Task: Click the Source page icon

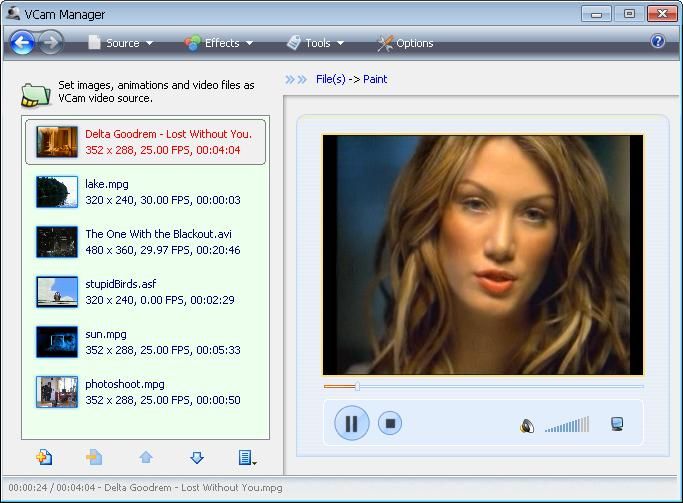Action: tap(94, 43)
